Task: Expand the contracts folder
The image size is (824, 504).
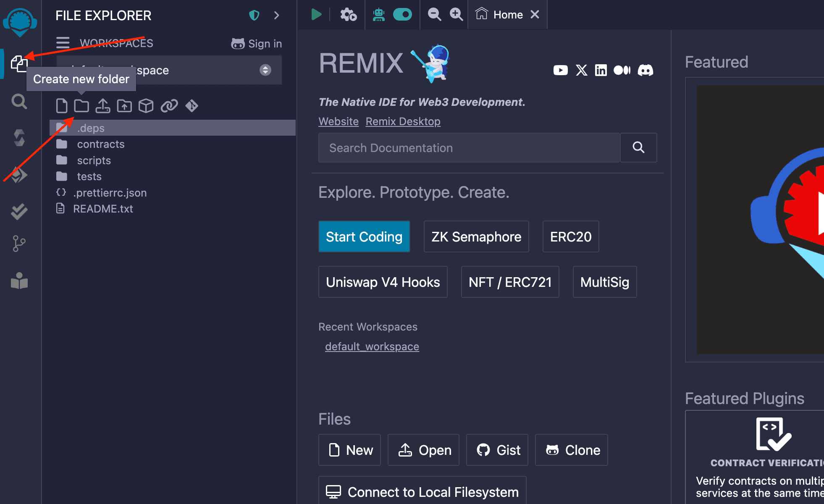Action: pos(172,144)
